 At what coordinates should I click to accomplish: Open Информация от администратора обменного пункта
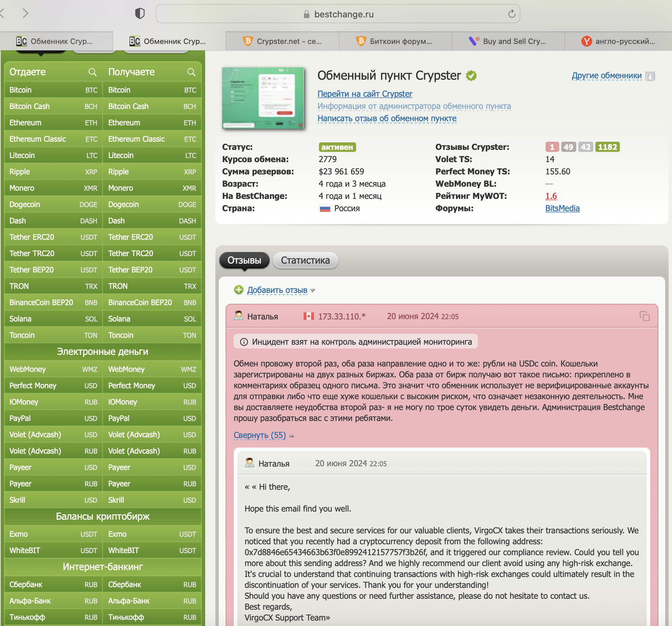tap(414, 106)
